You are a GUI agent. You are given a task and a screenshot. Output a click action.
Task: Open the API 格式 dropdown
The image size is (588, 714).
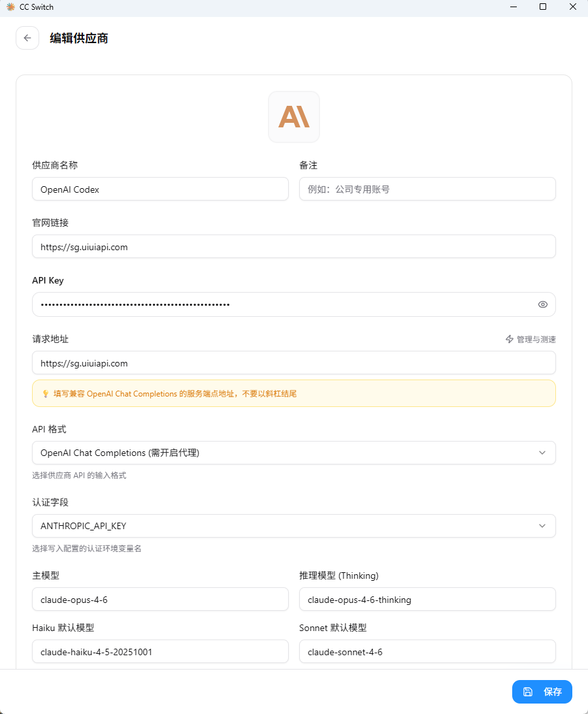pyautogui.click(x=293, y=453)
